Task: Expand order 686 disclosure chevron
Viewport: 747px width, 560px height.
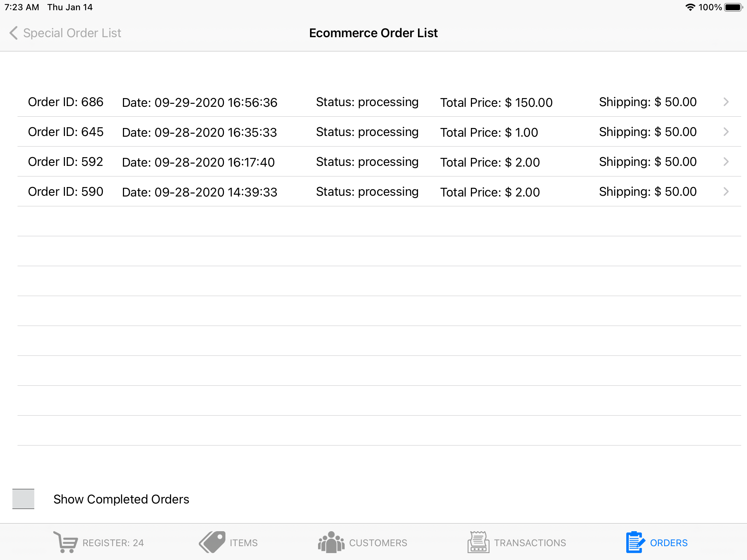Action: (x=726, y=102)
